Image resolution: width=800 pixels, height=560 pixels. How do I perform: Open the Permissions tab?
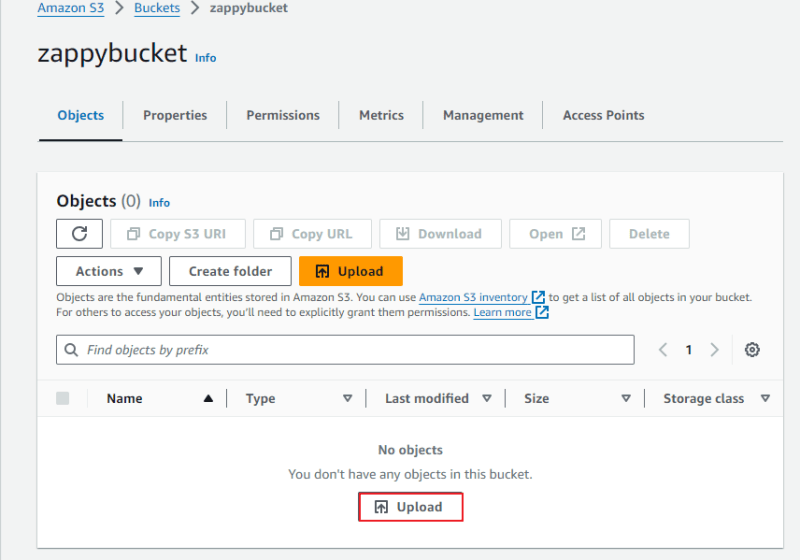[x=283, y=115]
